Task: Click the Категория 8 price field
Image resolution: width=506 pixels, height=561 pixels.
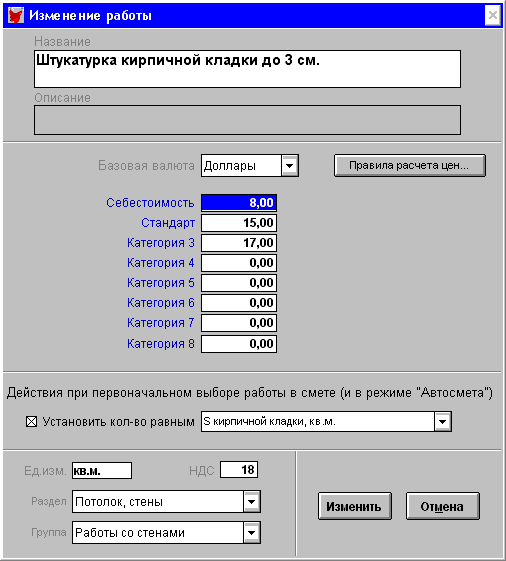Action: [239, 344]
